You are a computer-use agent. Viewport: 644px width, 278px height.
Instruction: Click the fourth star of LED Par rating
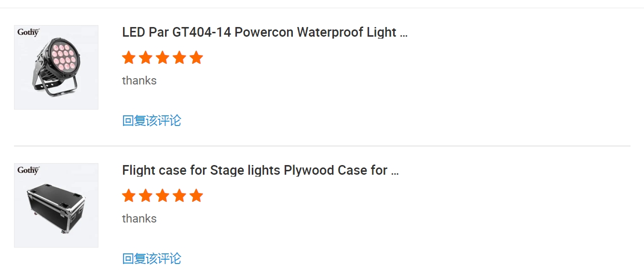pyautogui.click(x=179, y=58)
